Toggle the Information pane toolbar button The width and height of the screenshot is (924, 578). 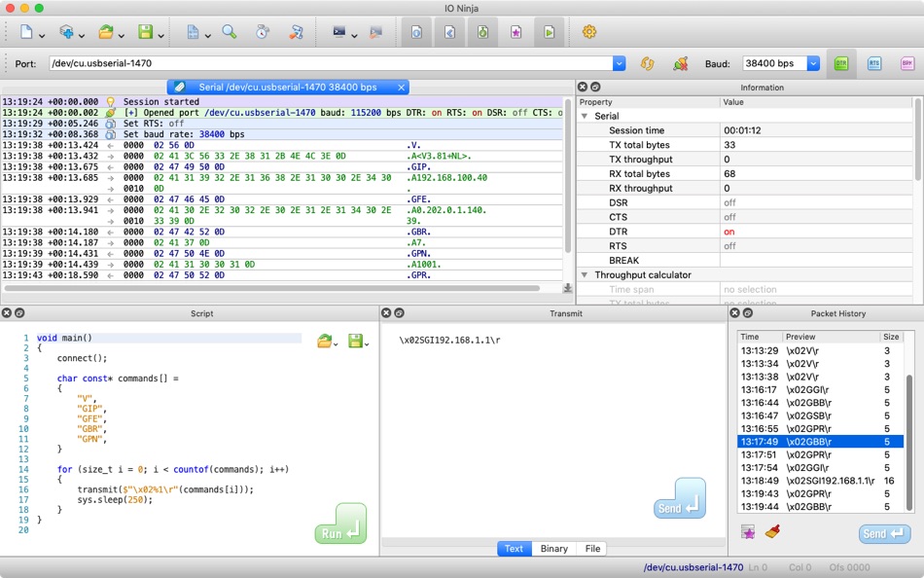416,32
